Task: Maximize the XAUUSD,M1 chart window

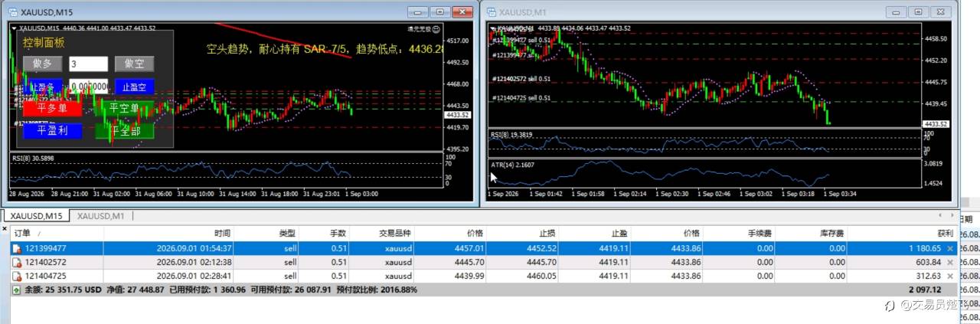Action: (x=918, y=11)
